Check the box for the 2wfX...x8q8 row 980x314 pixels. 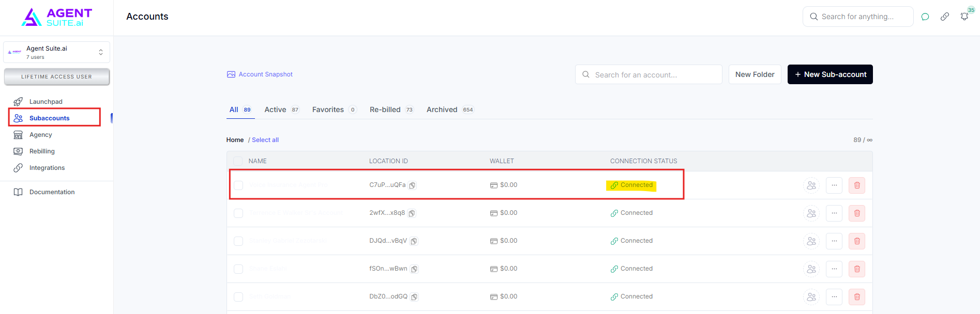coord(238,213)
